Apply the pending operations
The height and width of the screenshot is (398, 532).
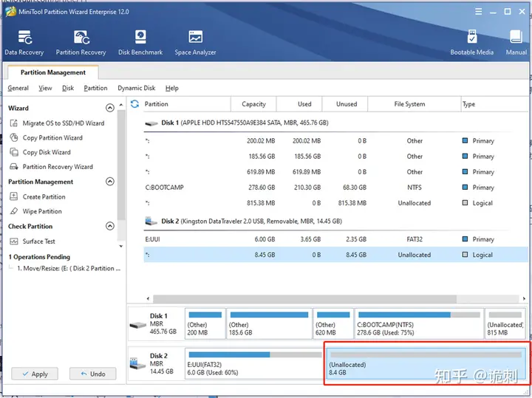coord(35,374)
